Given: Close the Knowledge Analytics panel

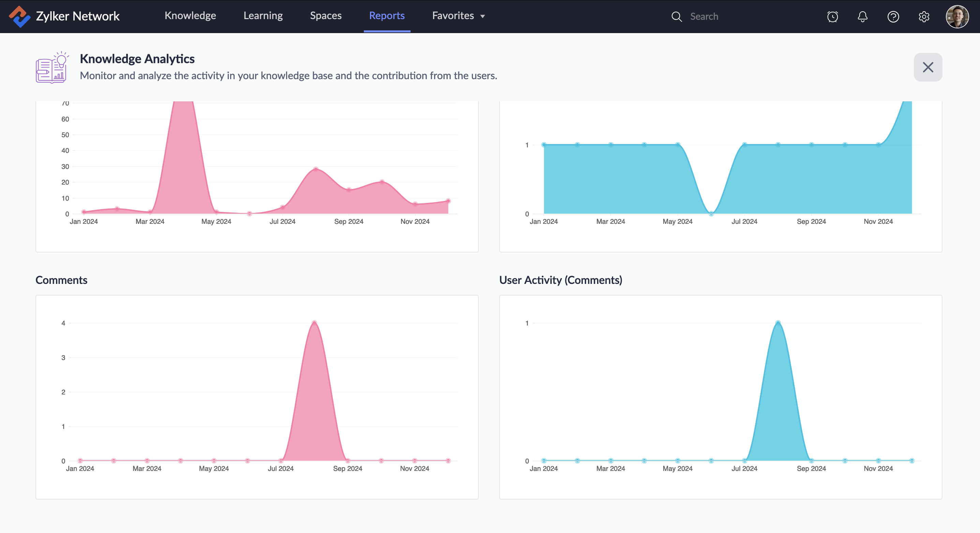Looking at the screenshot, I should [x=928, y=67].
